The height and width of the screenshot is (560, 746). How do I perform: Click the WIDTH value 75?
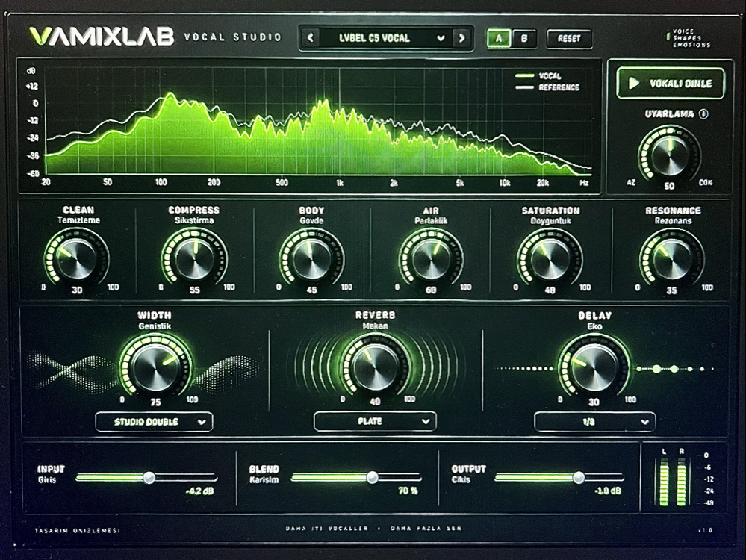point(155,402)
